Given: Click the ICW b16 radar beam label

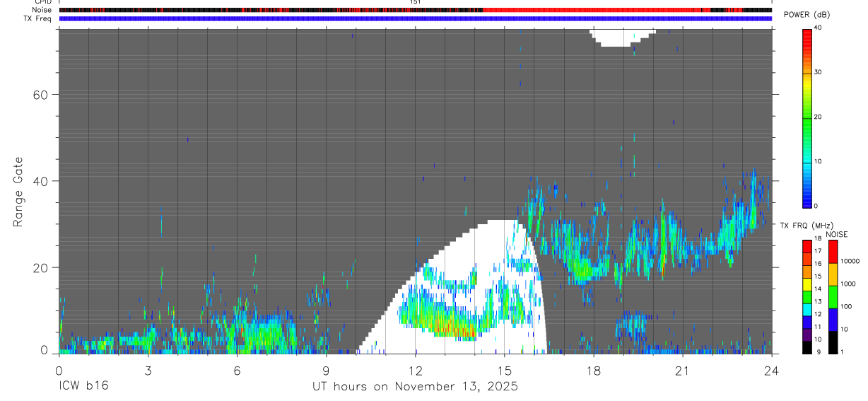Looking at the screenshot, I should pyautogui.click(x=83, y=386).
